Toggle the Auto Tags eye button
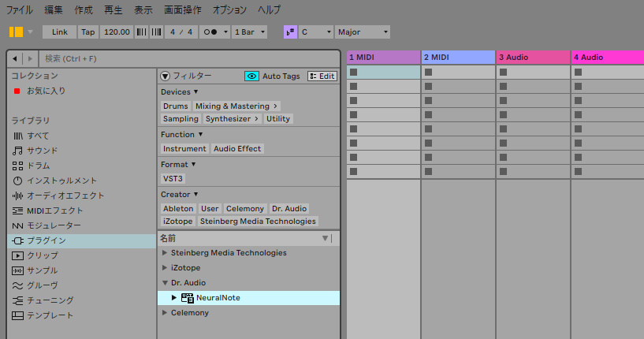 pyautogui.click(x=252, y=76)
